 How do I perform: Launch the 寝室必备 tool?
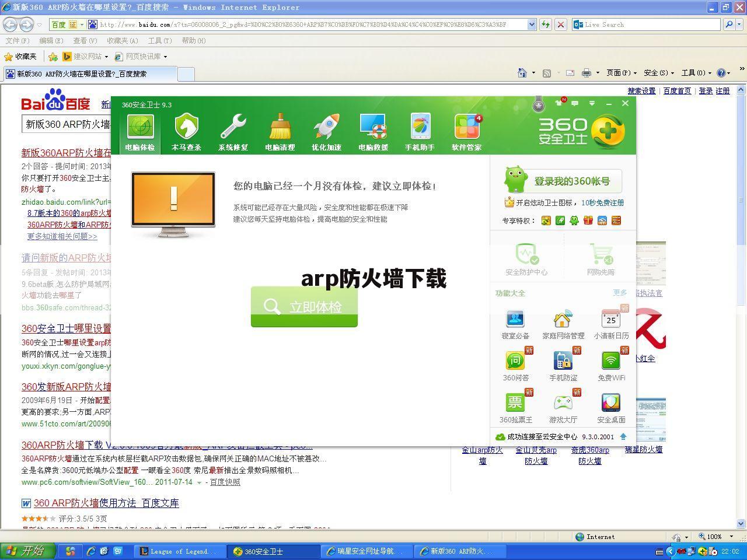pyautogui.click(x=515, y=324)
